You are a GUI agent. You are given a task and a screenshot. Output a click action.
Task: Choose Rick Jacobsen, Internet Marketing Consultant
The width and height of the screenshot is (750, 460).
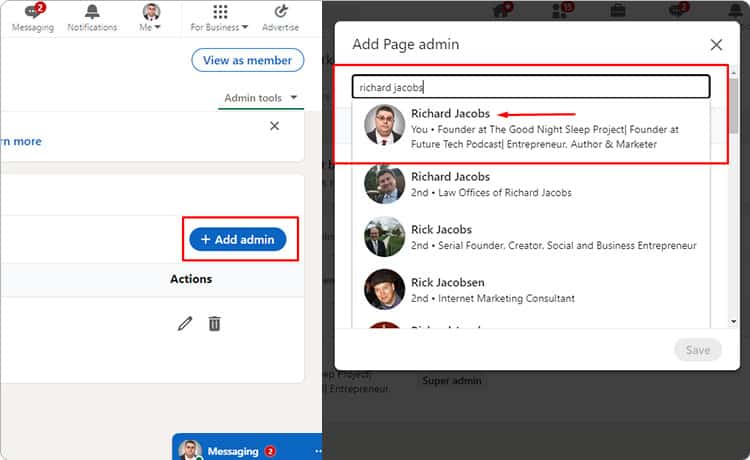click(531, 290)
